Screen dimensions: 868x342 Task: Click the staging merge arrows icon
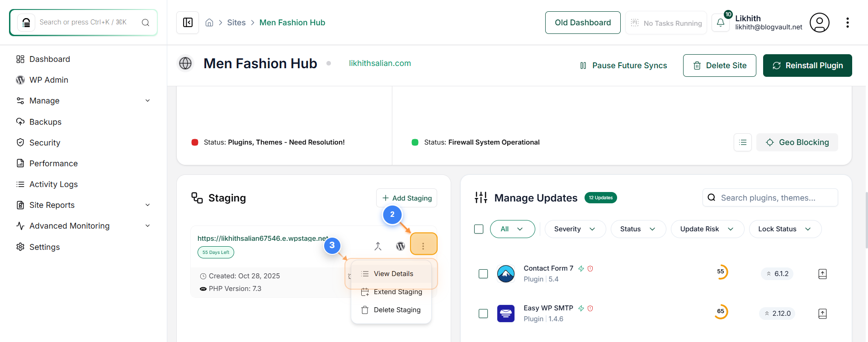coord(378,246)
